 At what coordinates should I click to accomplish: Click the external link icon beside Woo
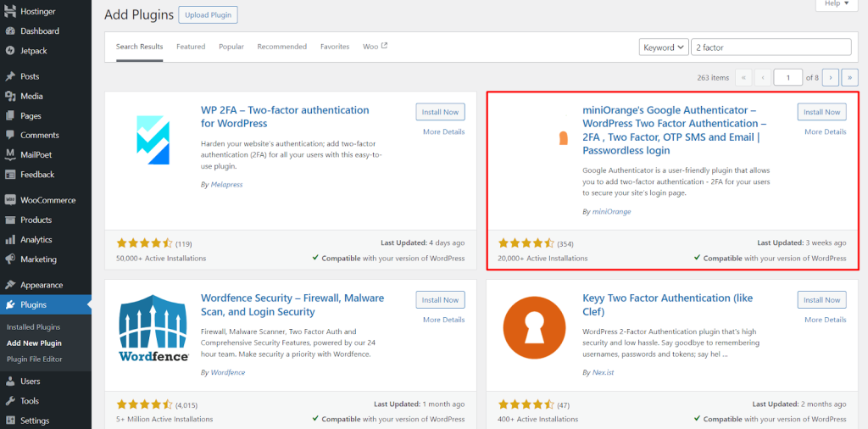(384, 46)
